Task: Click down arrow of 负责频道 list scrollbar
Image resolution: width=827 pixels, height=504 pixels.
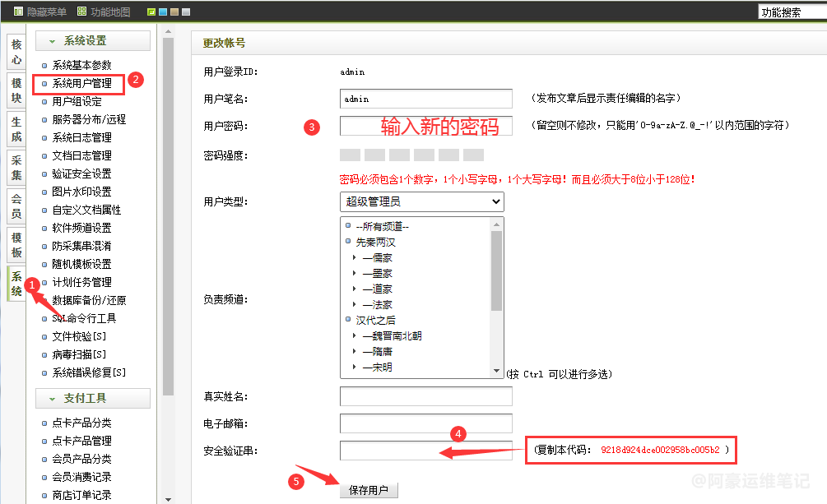Action: click(497, 372)
